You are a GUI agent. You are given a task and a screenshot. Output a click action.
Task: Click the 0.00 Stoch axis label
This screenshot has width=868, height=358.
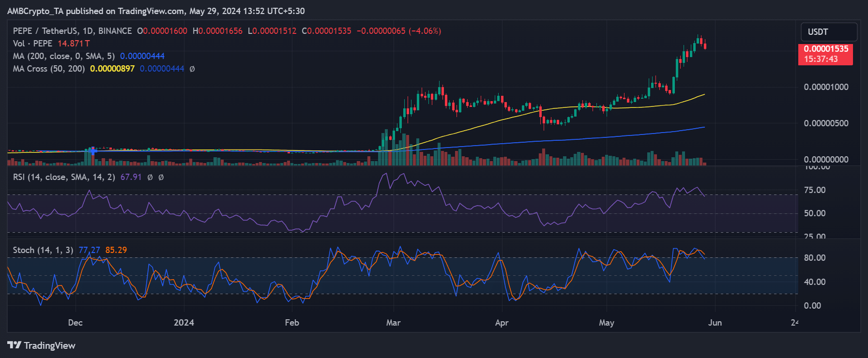(812, 306)
